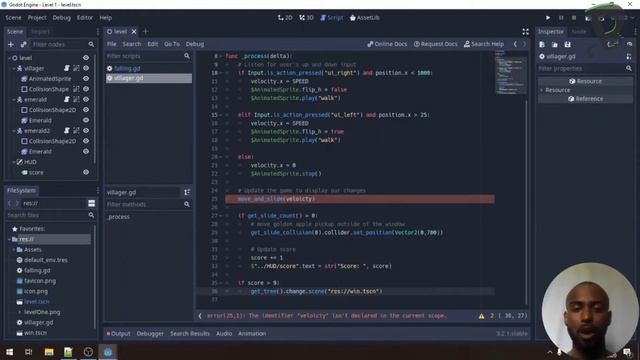640x360 pixels.
Task: Toggle visibility of emerald2's CollisionShape2D node
Action: tap(86, 141)
